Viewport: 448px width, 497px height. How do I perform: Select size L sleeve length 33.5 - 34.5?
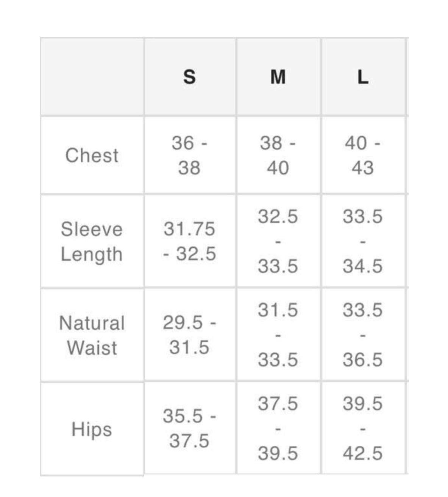[x=363, y=241]
